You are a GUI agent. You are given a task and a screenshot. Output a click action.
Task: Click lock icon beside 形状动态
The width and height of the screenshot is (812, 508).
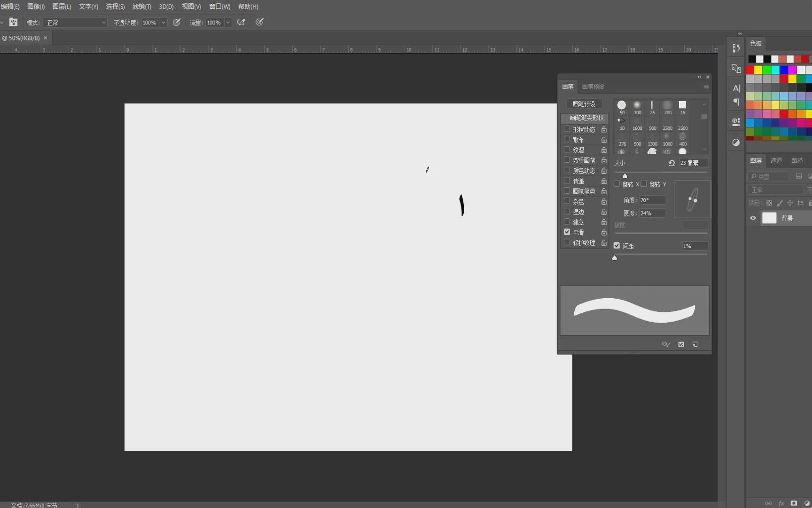coord(604,129)
